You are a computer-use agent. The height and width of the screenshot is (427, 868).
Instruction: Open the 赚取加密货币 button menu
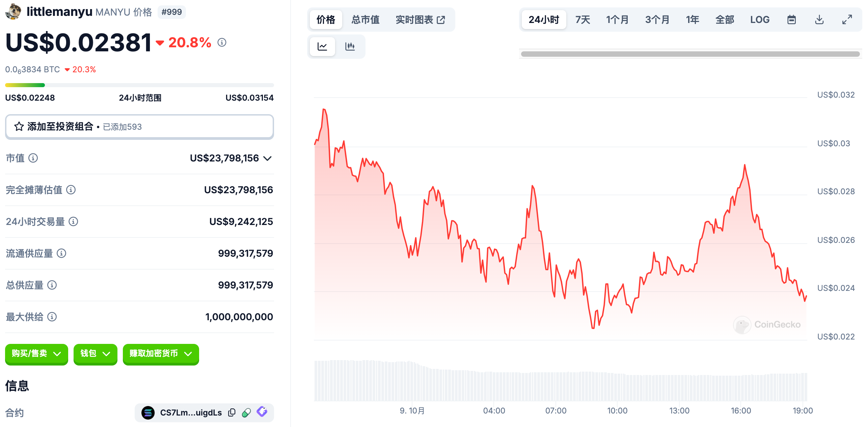tap(161, 354)
